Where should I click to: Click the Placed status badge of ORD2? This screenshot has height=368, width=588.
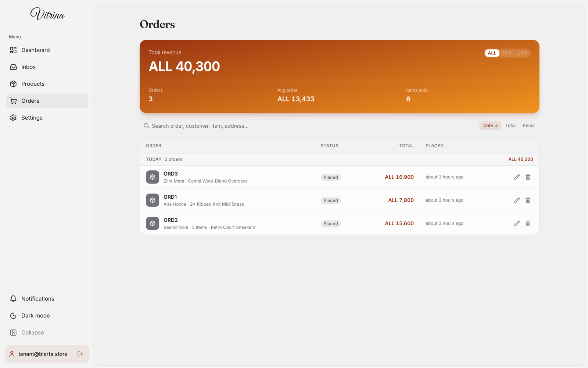pyautogui.click(x=331, y=224)
